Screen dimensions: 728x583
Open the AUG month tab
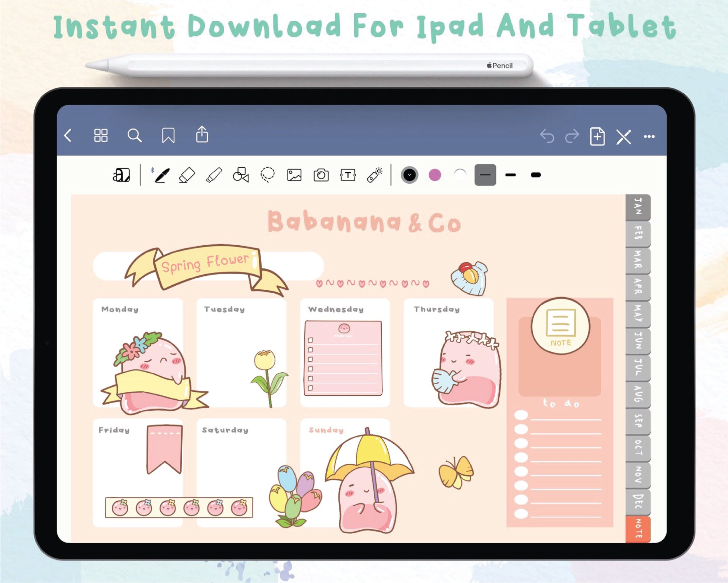click(638, 395)
